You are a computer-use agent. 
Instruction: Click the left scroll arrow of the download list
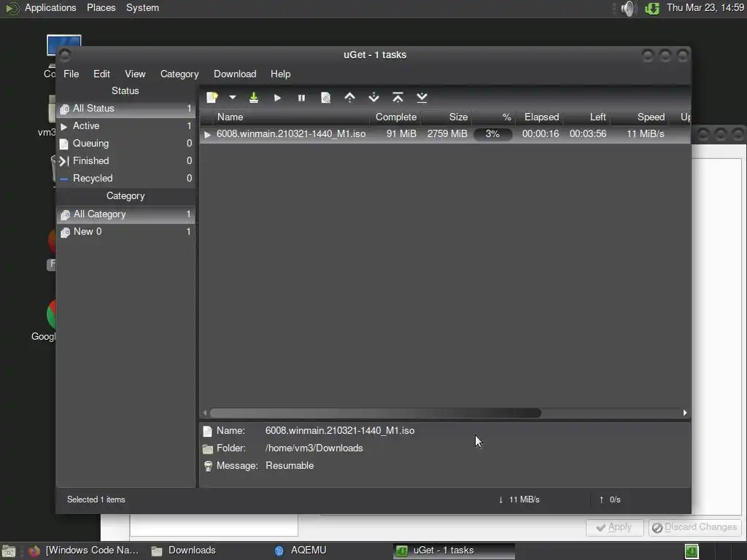coord(205,413)
